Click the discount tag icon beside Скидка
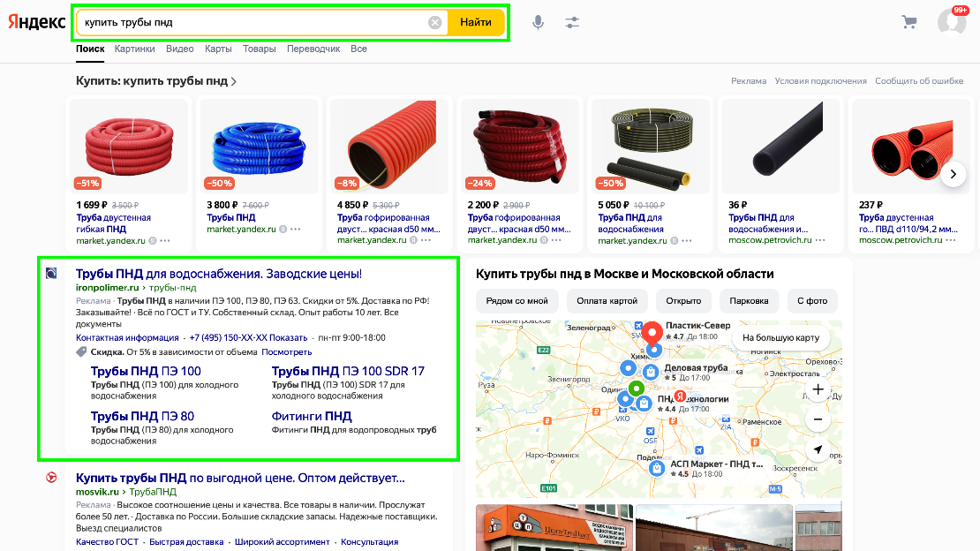Viewport: 980px width, 551px height. click(81, 352)
